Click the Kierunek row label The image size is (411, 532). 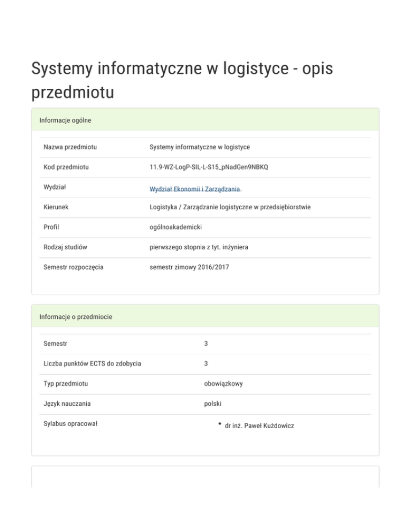56,207
